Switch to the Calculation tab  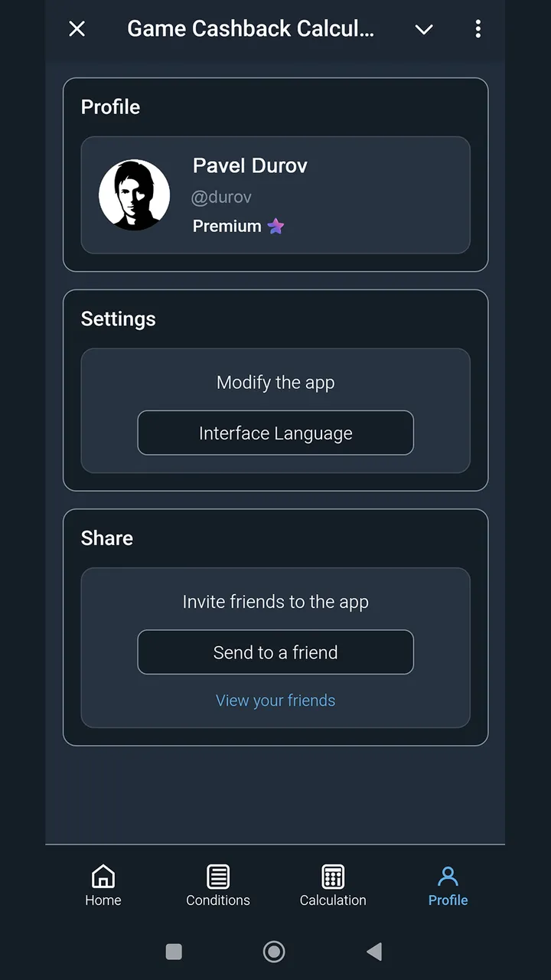pos(333,886)
